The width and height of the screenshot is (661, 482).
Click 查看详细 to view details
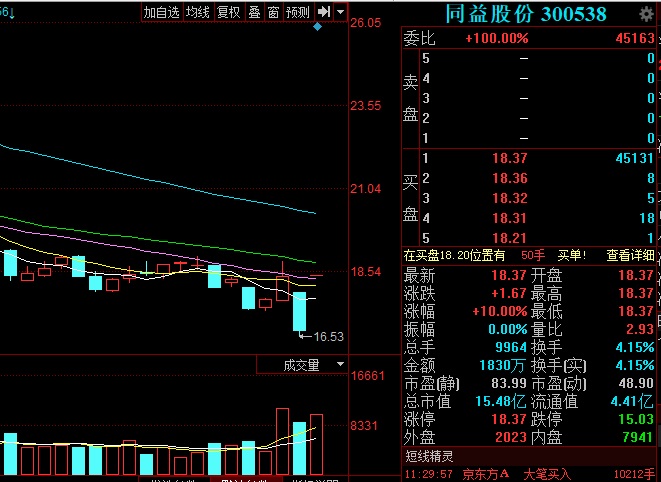point(632,255)
